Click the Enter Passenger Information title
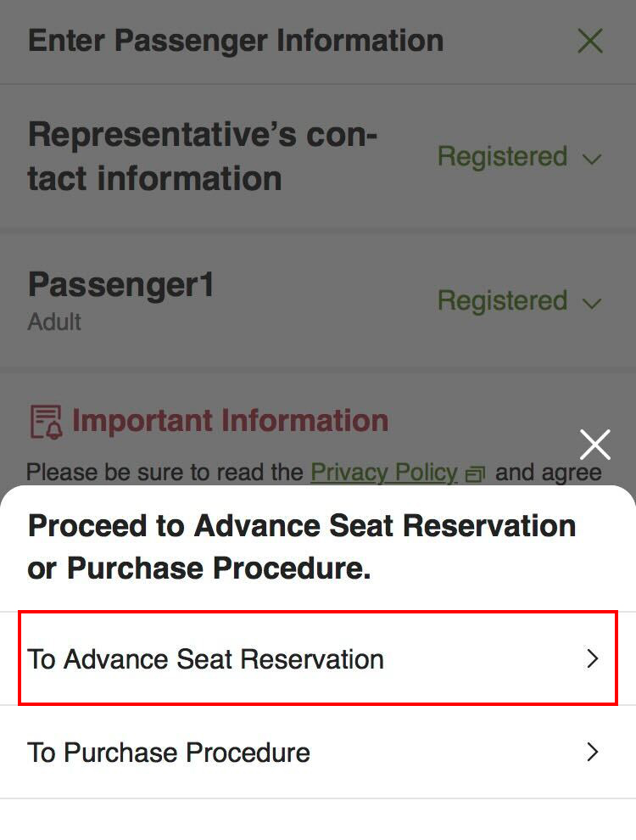Screen dimensions: 636x840 click(236, 41)
